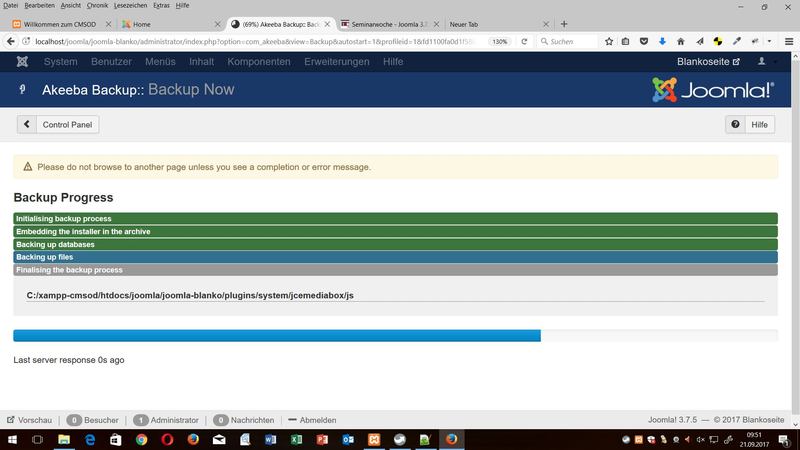Click the paper plane send icon
Viewport: 800px width, 450px height.
coord(699,41)
